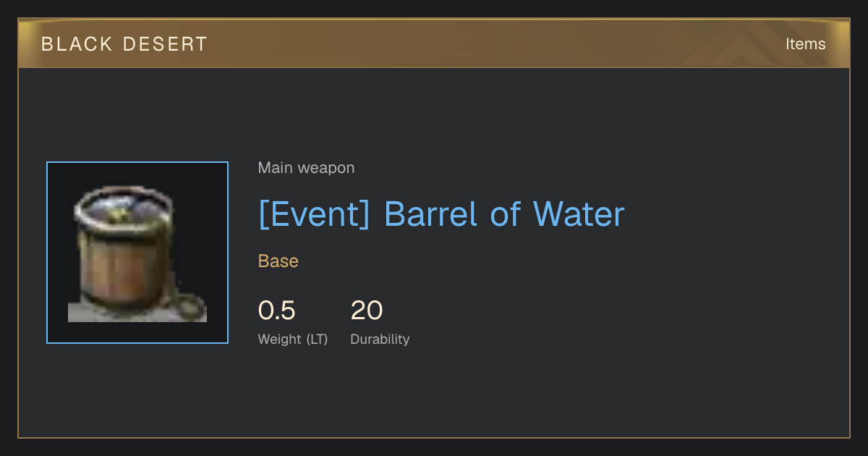868x456 pixels.
Task: Click the golden header banner center
Action: [434, 43]
